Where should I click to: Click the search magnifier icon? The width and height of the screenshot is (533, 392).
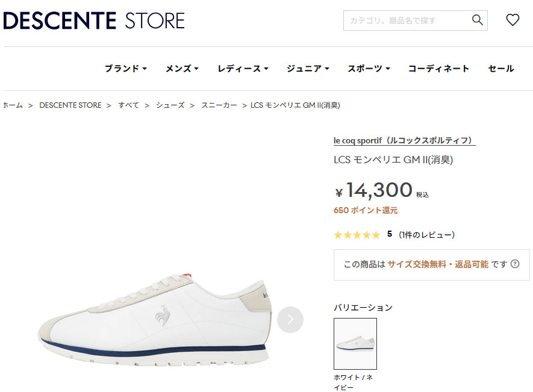pos(478,20)
